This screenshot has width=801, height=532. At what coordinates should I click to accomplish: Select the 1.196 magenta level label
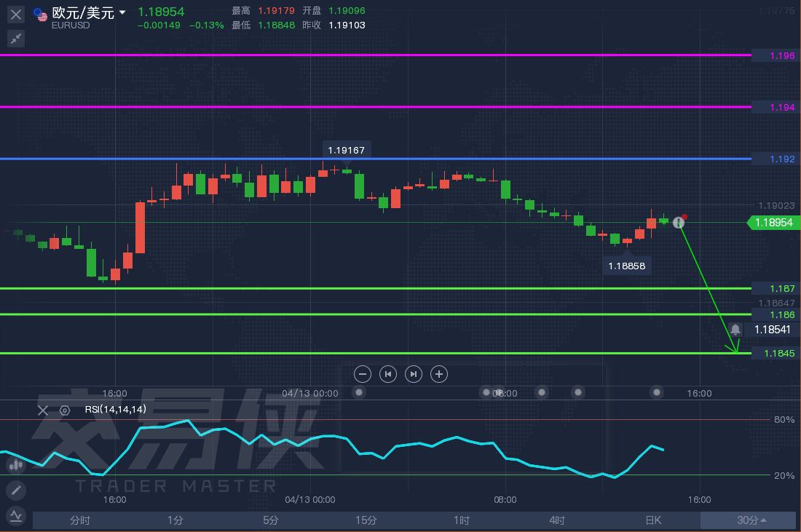click(x=775, y=55)
